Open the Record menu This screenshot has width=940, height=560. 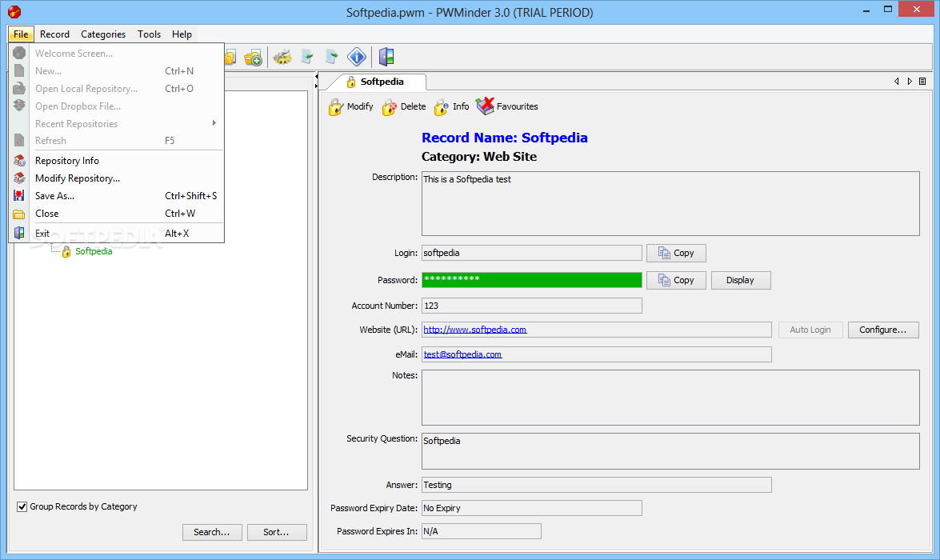click(54, 34)
